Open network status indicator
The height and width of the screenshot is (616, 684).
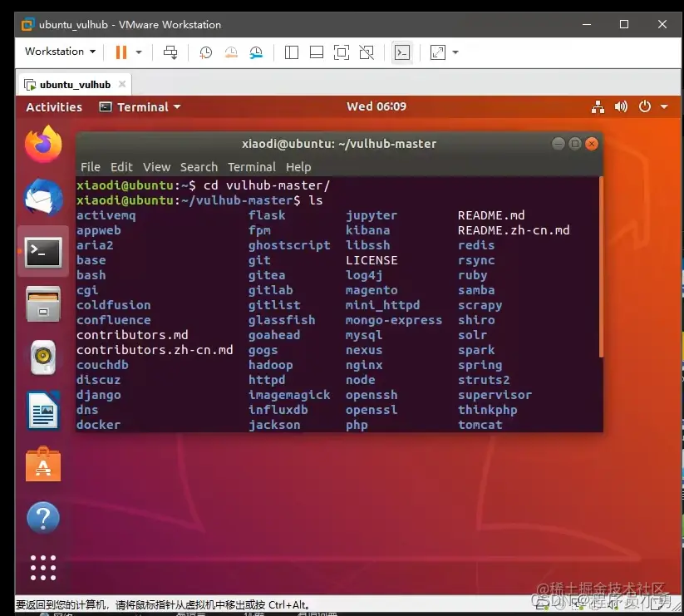(598, 107)
